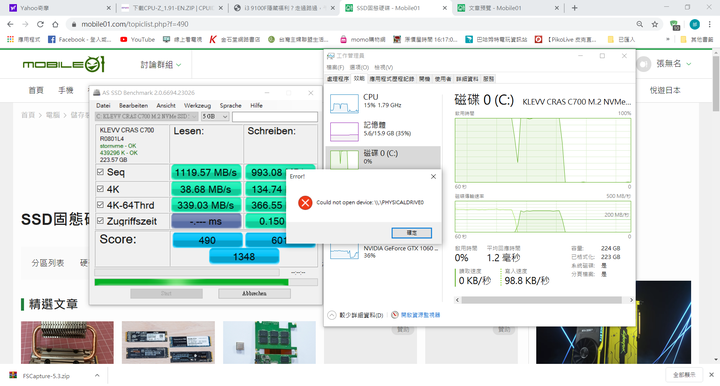Open the drive selection dropdown in AS SSD
Viewport: 720px width, 386px height.
tap(146, 117)
